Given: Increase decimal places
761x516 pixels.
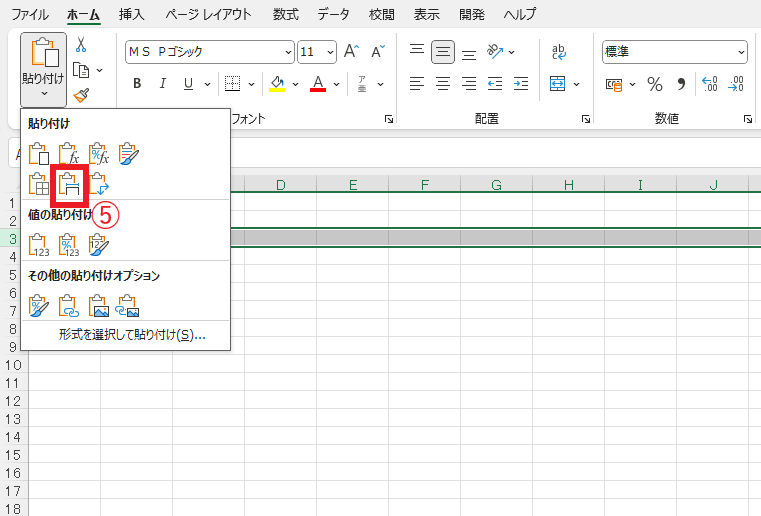Looking at the screenshot, I should coord(710,84).
